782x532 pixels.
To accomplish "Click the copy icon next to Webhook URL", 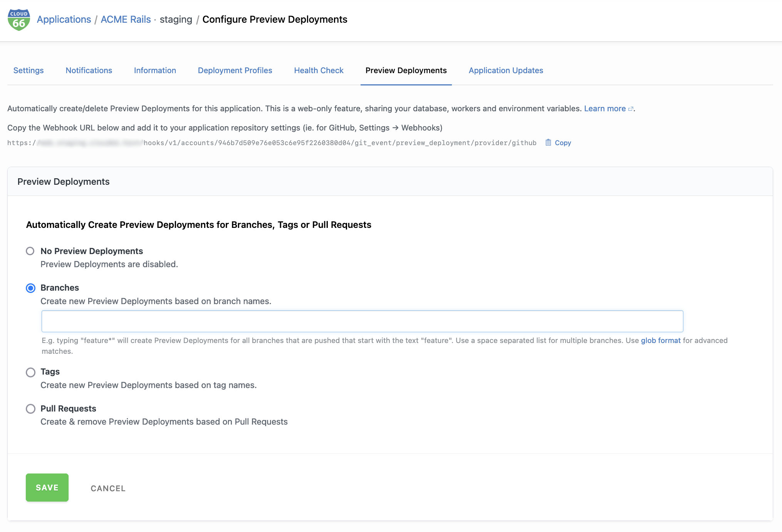I will point(548,142).
